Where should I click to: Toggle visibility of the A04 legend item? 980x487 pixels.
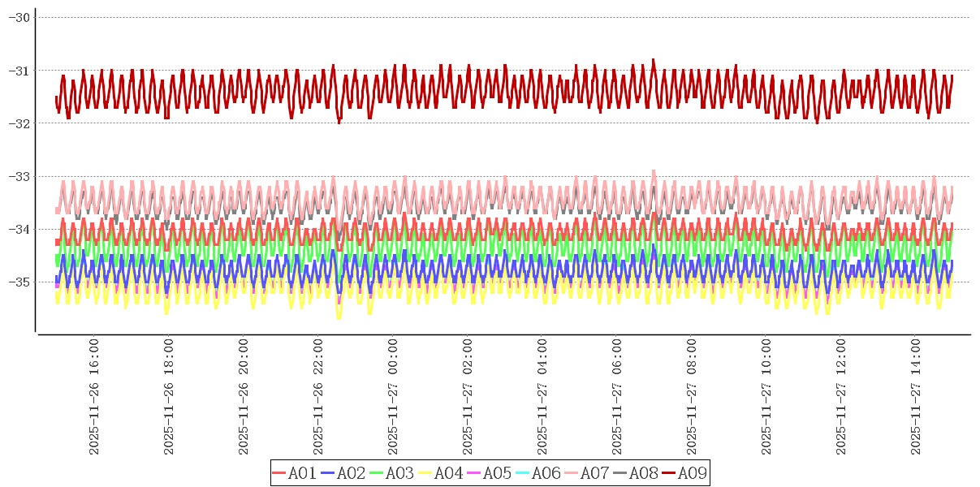click(x=448, y=473)
